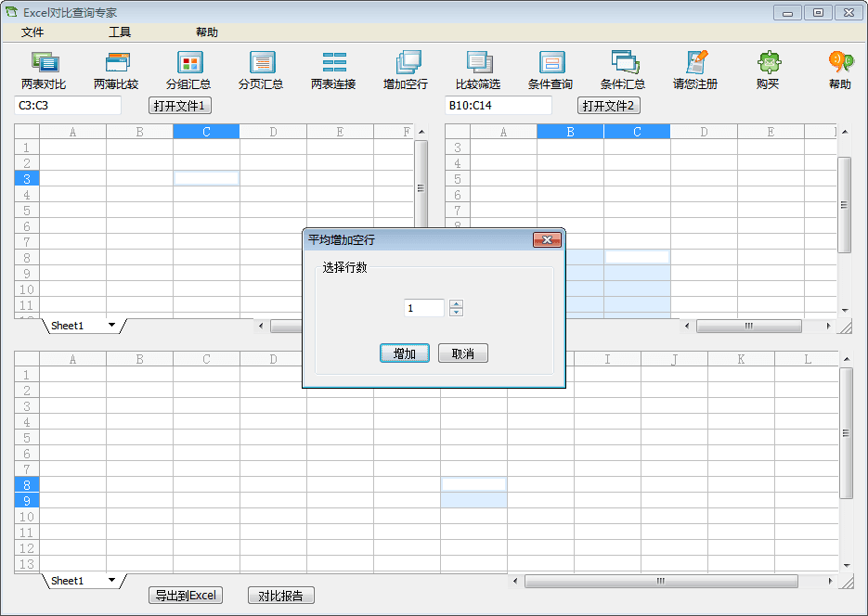Viewport: 868px width, 616px height.
Task: Open the 两薄比较 workbook compare tool
Action: 116,64
